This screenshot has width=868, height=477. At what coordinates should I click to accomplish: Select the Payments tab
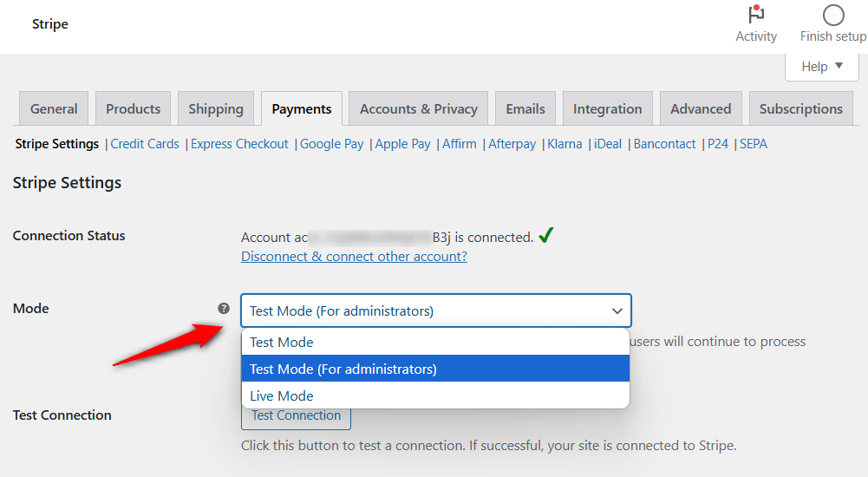click(x=302, y=109)
